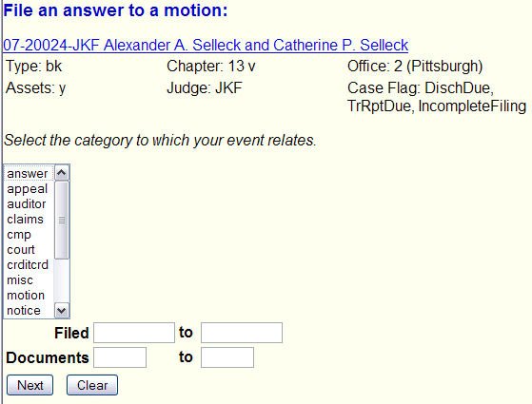Click the listbox scroll up arrow
Screen dimensions: 532x404
pyautogui.click(x=62, y=173)
